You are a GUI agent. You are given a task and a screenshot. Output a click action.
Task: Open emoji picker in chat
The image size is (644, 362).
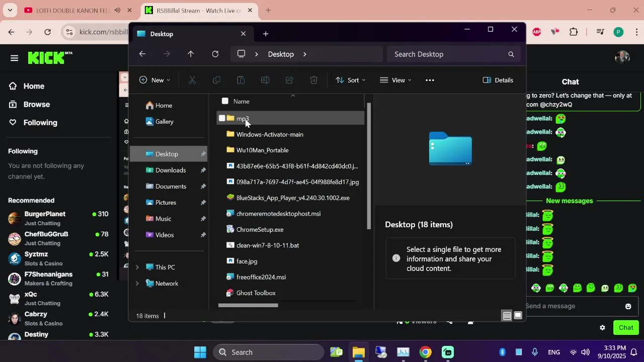(x=628, y=306)
